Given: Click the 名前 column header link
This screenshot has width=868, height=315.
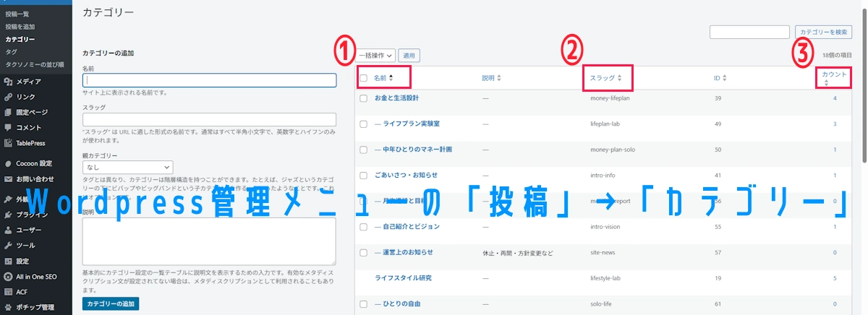Looking at the screenshot, I should (x=380, y=77).
